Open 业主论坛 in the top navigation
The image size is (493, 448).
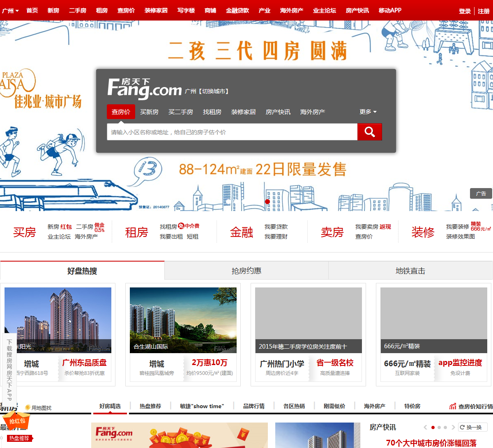click(324, 10)
